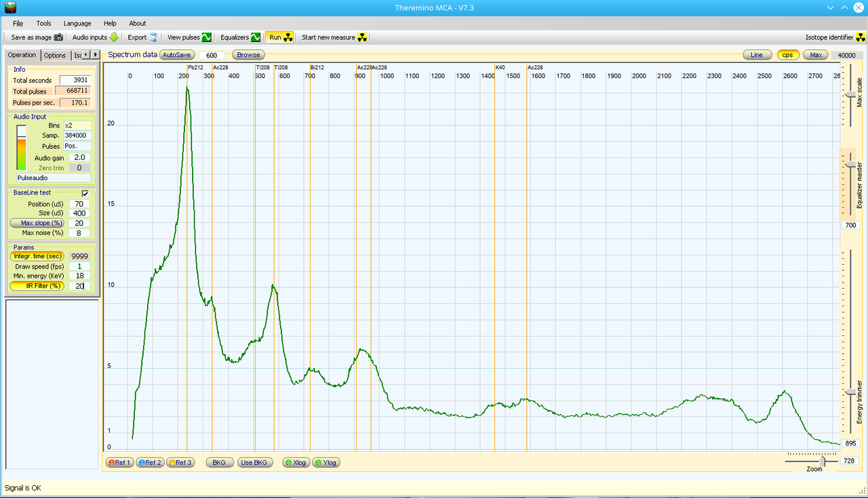Click the Energy trimmer value 895
The width and height of the screenshot is (868, 498).
[852, 443]
